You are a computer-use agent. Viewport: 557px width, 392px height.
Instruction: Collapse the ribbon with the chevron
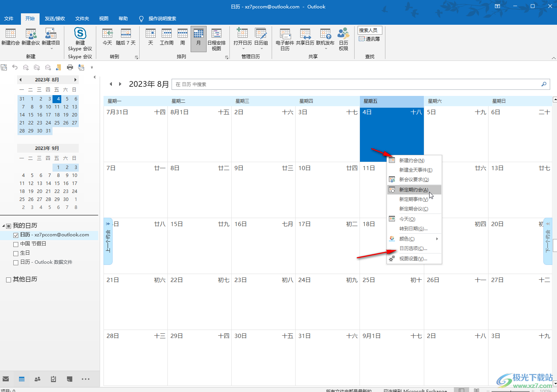[554, 58]
